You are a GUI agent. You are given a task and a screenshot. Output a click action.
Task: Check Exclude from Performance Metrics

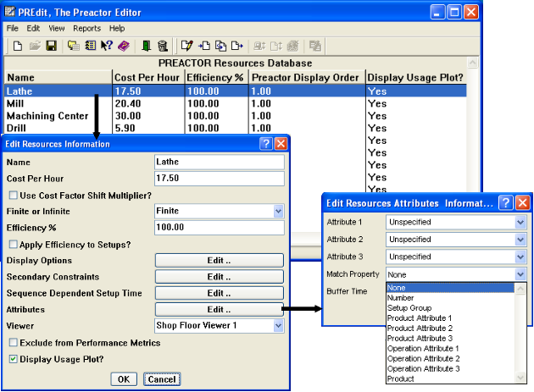[x=14, y=342]
